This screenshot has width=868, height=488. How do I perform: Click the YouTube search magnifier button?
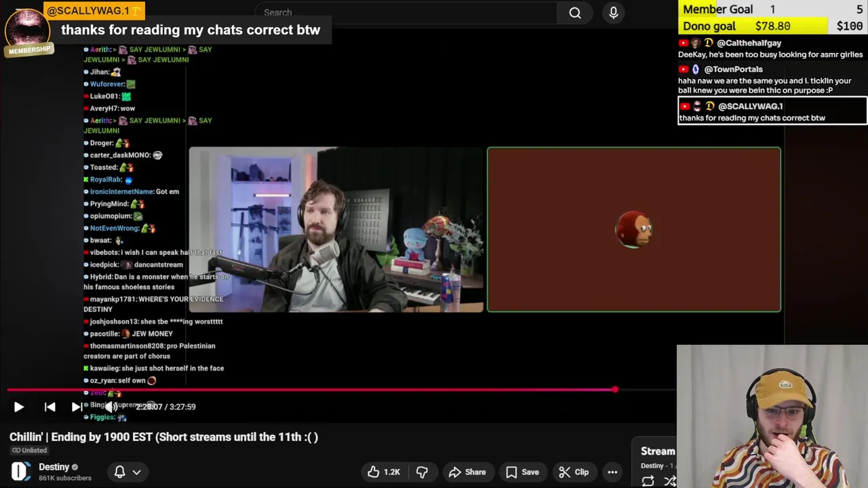coord(575,12)
